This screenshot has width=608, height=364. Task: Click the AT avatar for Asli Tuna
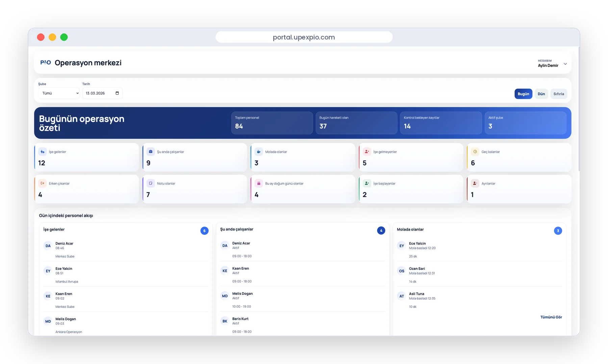click(402, 296)
